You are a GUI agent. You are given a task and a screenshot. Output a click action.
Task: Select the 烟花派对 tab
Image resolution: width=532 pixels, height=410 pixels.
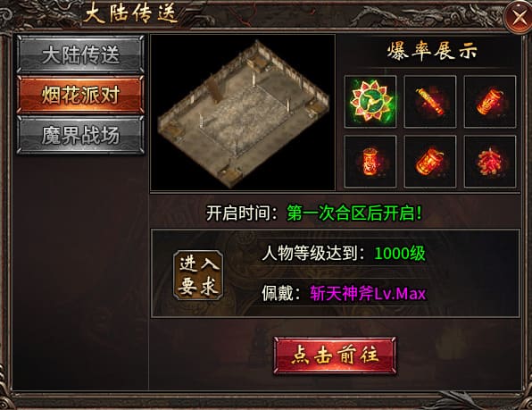click(x=80, y=95)
